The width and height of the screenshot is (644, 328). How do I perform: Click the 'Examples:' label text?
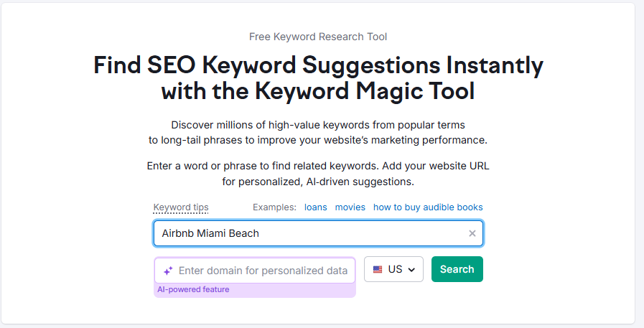click(x=274, y=207)
